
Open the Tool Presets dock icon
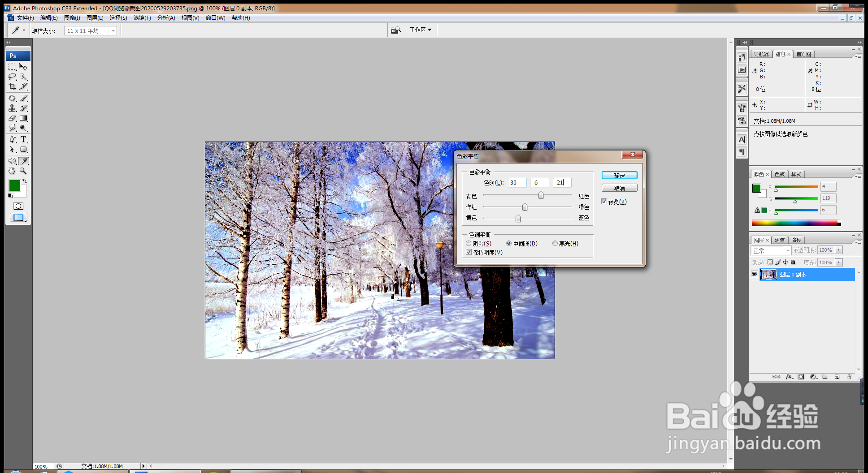coord(742,89)
